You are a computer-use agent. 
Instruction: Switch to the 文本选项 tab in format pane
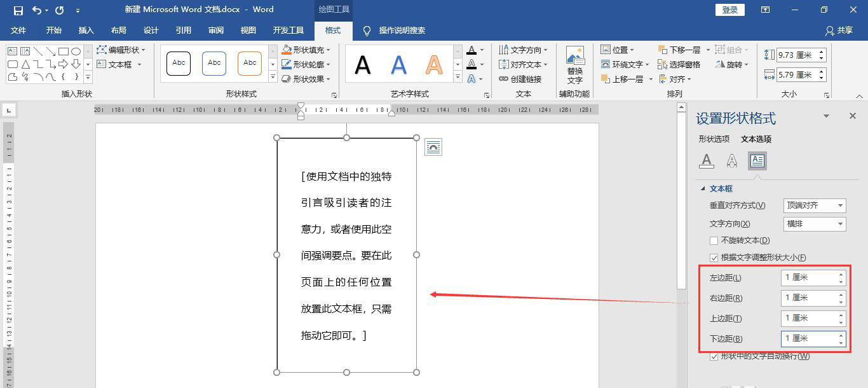tap(756, 139)
